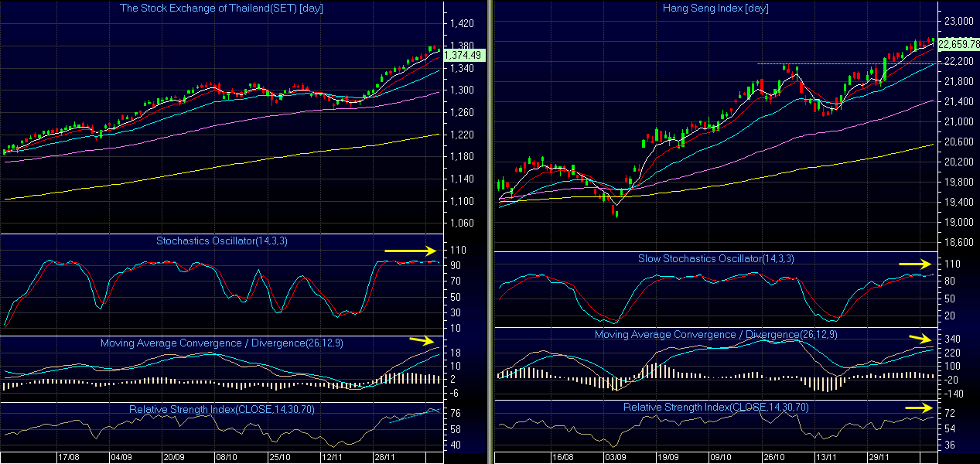Viewport: 980px width, 464px height.
Task: Click the 08/10 date label on the SET chart
Action: coord(227,457)
